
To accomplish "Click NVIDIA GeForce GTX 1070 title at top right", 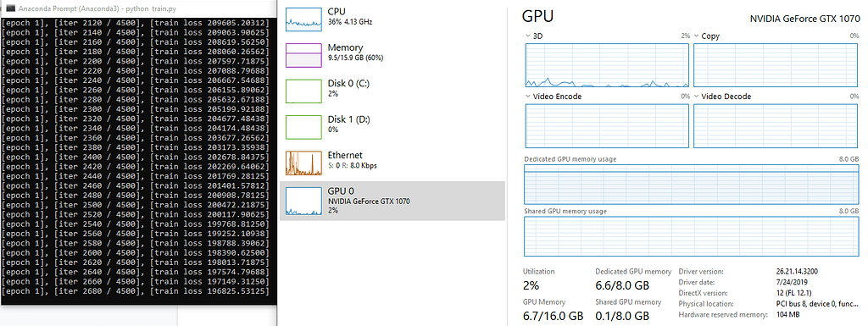I will [804, 19].
